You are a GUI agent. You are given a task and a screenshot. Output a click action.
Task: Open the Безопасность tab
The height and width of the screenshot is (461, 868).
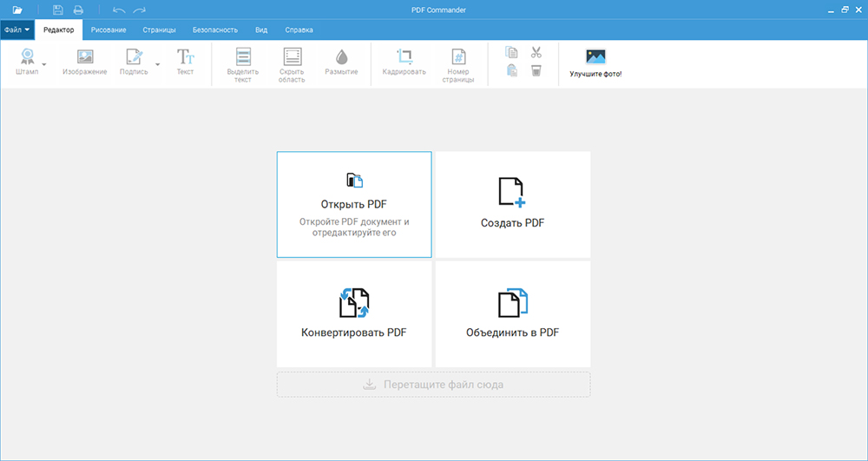tap(215, 30)
